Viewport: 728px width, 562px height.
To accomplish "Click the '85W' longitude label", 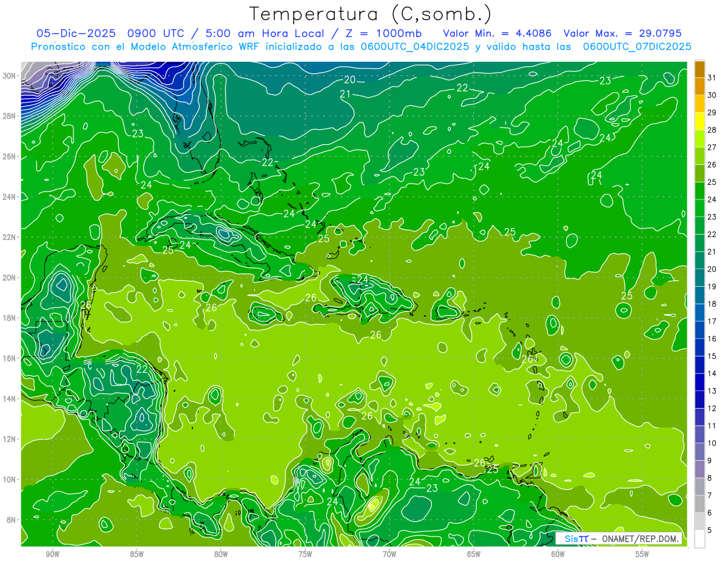I will pos(136,554).
